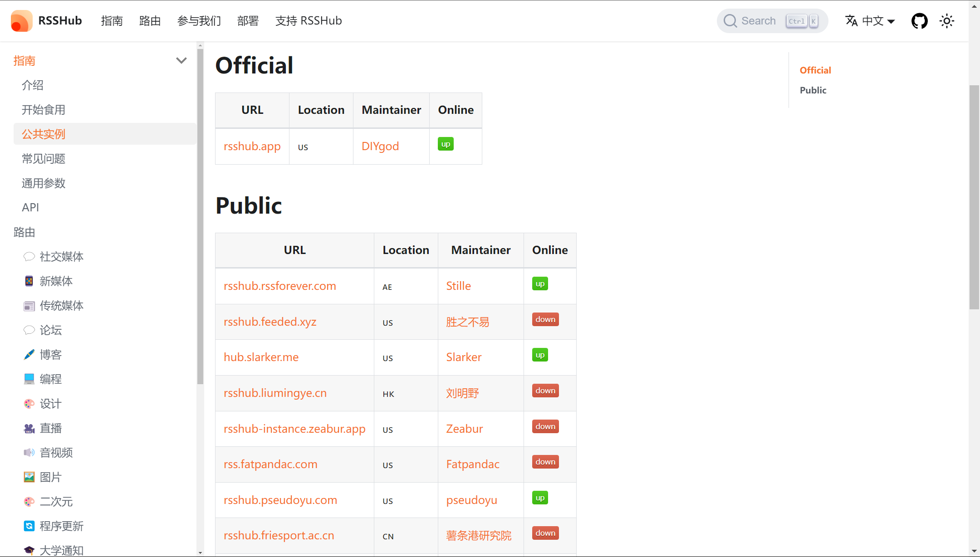Screen dimensions: 980x557
Task: Open the GitHub repository icon
Action: (x=919, y=21)
